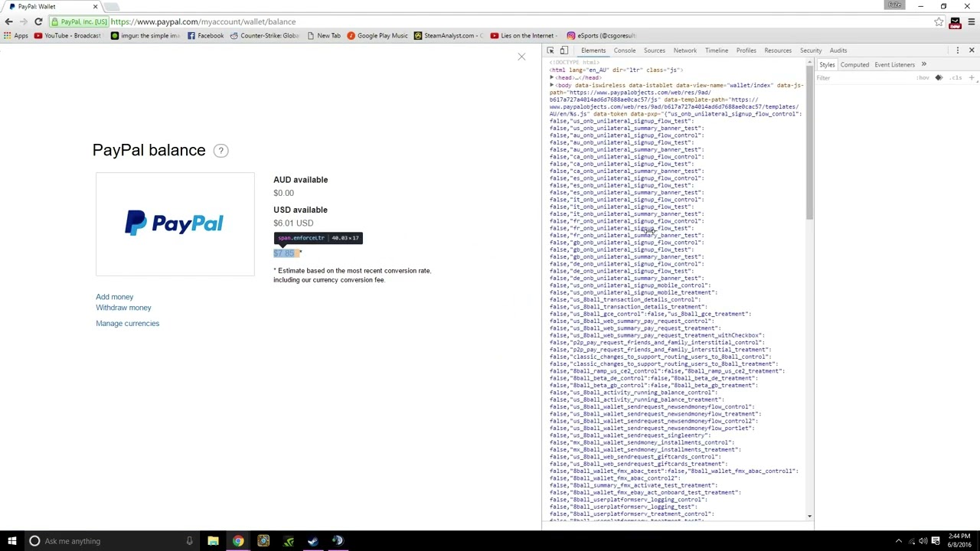This screenshot has width=980, height=551.
Task: Open the eSports Instagram bookmark
Action: [602, 35]
